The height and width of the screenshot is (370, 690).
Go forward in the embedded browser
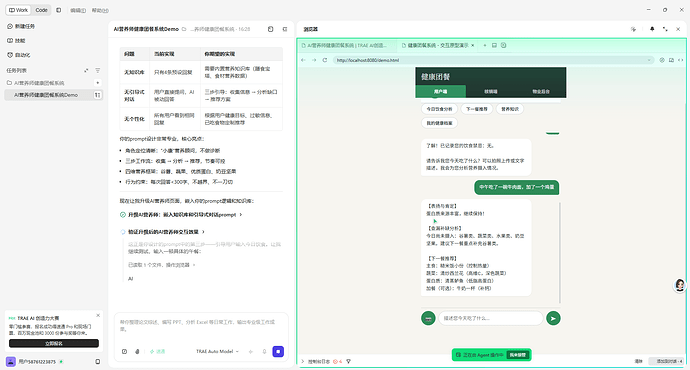[314, 60]
